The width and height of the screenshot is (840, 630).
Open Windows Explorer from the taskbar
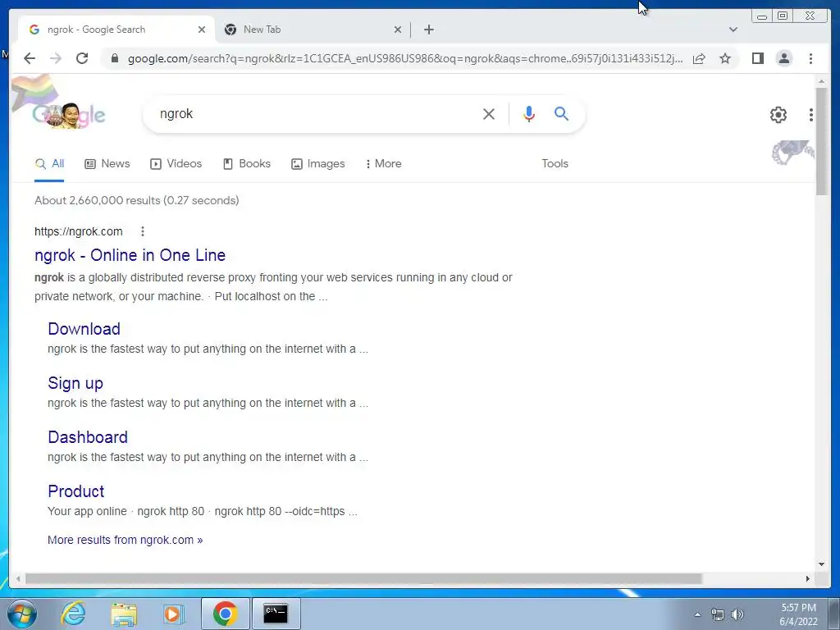point(124,614)
